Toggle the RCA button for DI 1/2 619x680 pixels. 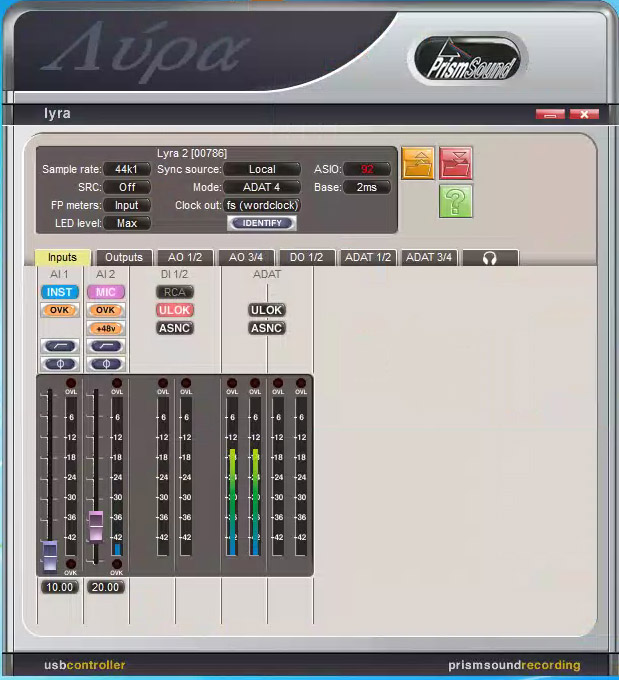click(x=175, y=292)
